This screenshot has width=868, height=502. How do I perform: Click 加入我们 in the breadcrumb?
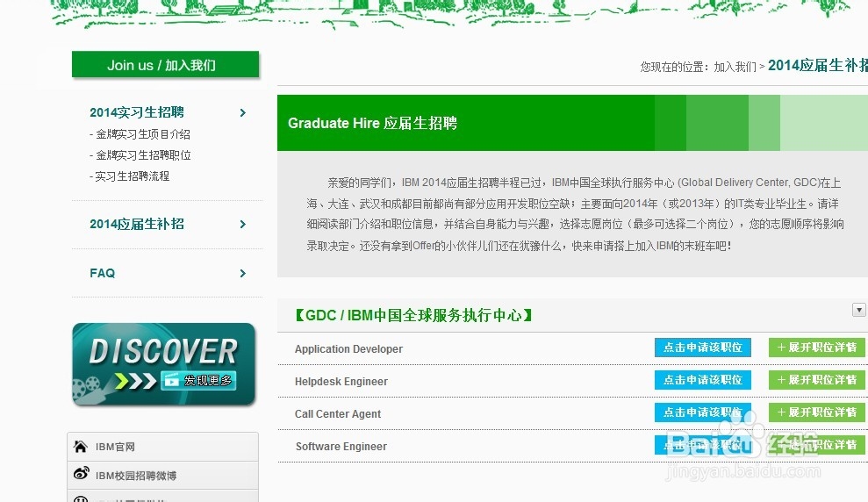pos(735,67)
